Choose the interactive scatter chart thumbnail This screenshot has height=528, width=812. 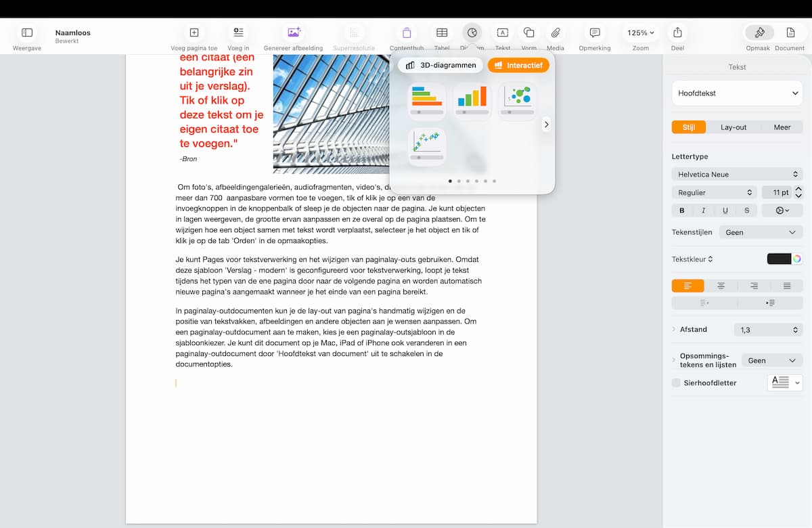coord(427,144)
